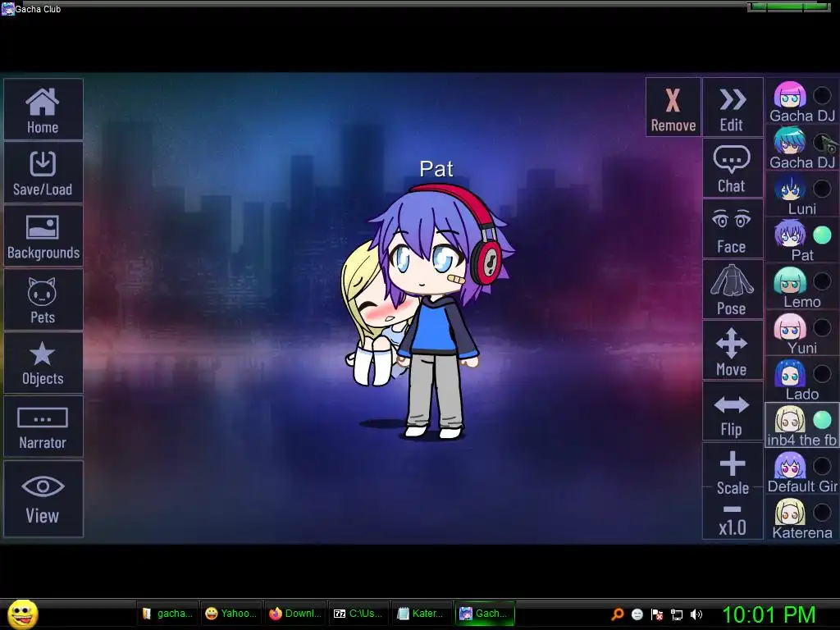Viewport: 840px width, 630px height.
Task: Toggle visibility dot for Luni
Action: pos(822,189)
